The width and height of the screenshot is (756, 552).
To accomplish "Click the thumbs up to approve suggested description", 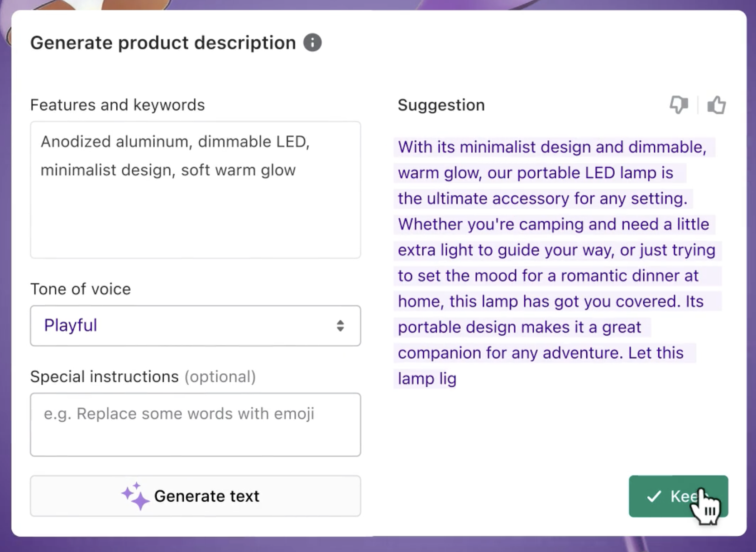I will pos(717,105).
